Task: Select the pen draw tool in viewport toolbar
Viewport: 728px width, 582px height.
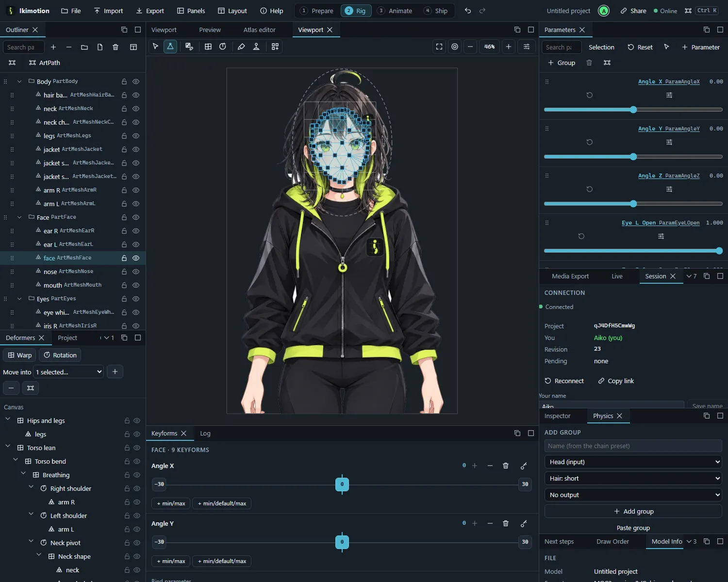Action: point(241,47)
